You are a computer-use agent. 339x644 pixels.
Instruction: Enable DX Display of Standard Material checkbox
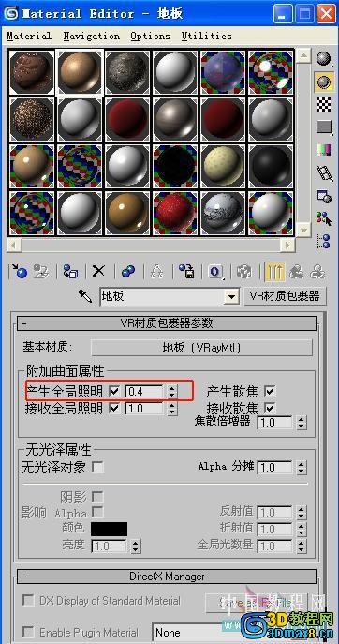tap(28, 601)
